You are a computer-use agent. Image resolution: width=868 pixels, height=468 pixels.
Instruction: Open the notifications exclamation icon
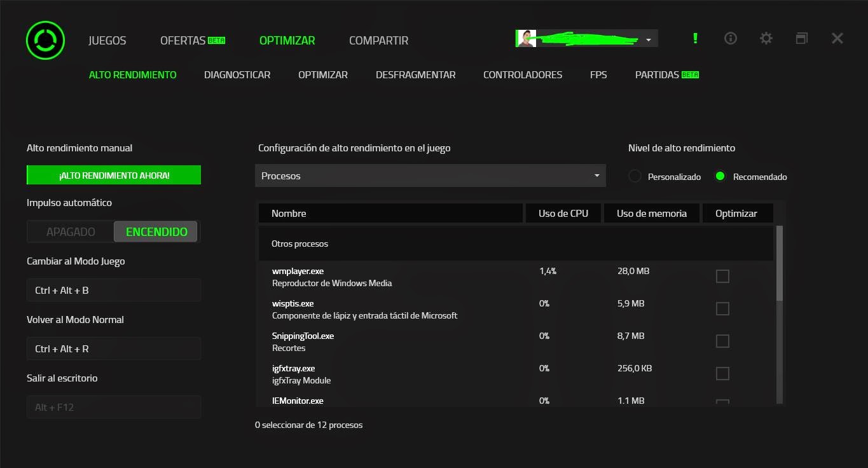point(694,38)
